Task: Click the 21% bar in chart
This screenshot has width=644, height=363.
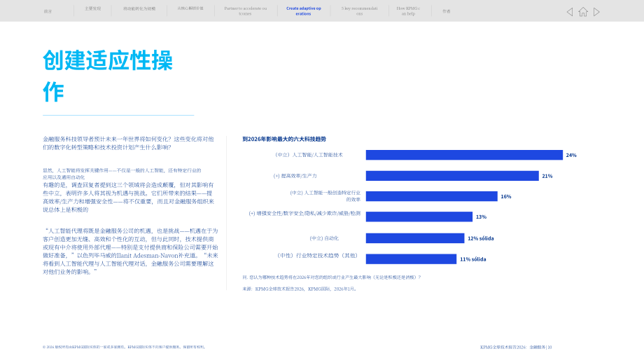Action: [452, 176]
